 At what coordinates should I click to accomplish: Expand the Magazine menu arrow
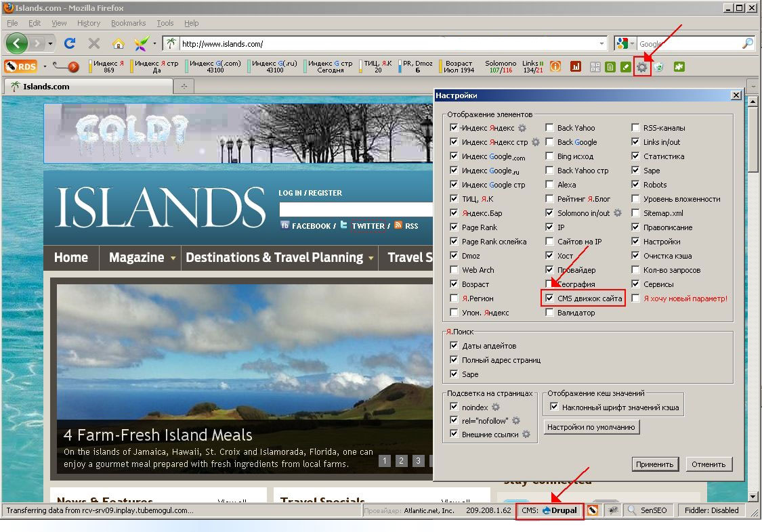point(173,259)
